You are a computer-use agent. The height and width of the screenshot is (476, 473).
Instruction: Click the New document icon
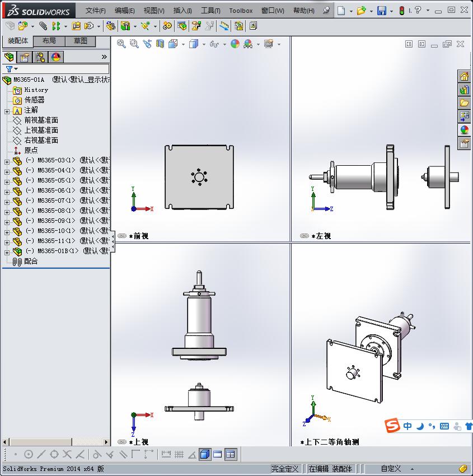pyautogui.click(x=341, y=11)
